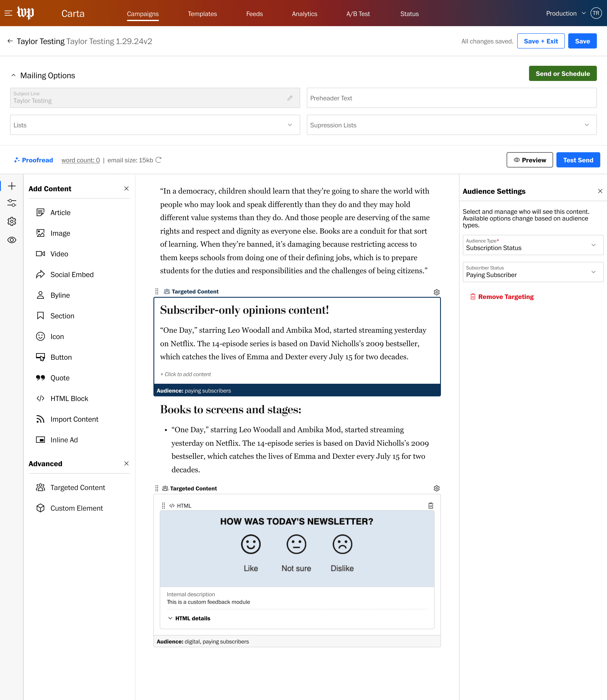
Task: Click the pencil edit icon in Subject Line
Action: (x=290, y=98)
